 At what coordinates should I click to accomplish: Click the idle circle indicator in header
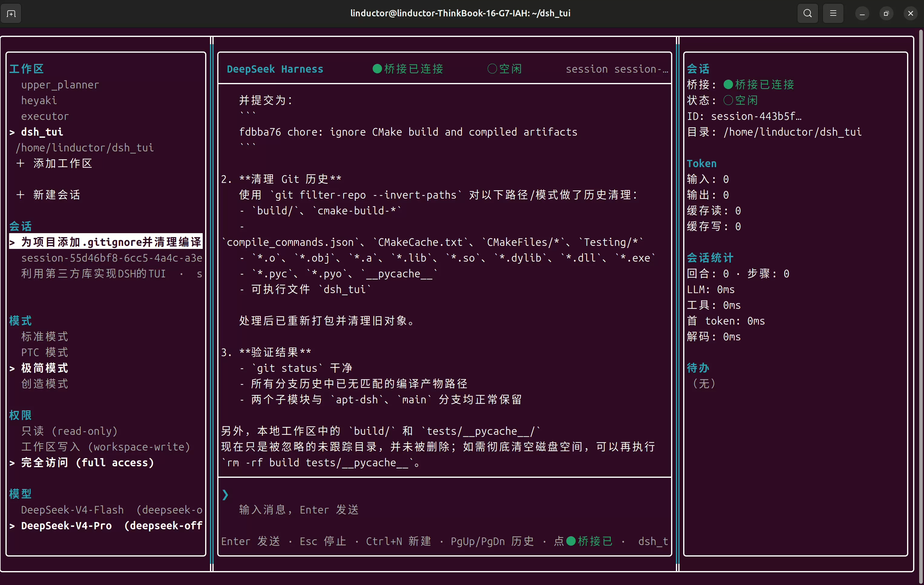tap(492, 69)
